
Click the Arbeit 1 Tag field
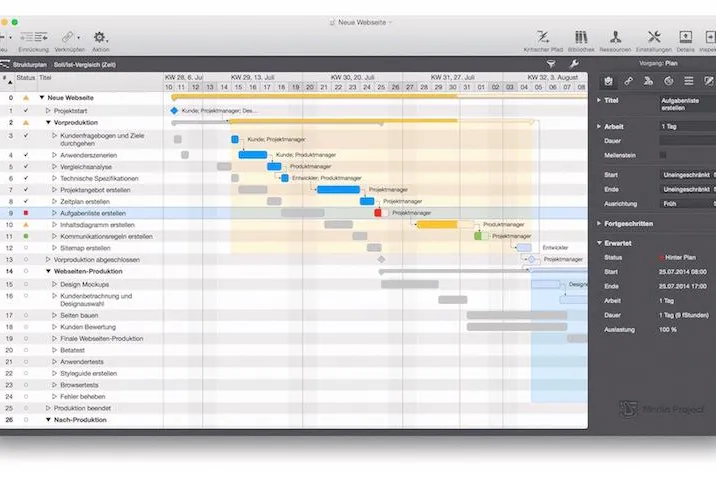pyautogui.click(x=687, y=126)
